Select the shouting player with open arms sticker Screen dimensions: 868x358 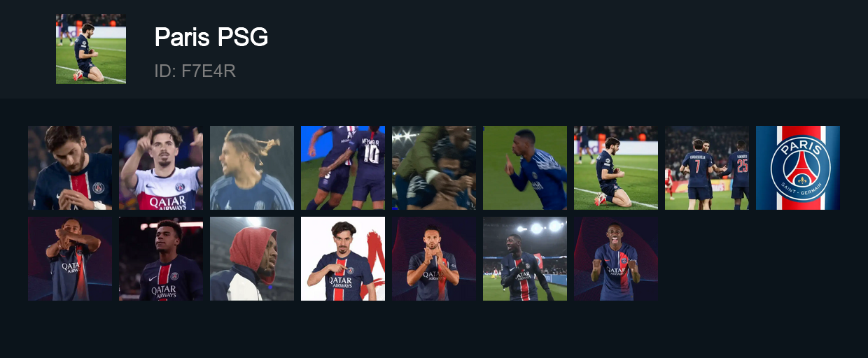click(x=616, y=259)
